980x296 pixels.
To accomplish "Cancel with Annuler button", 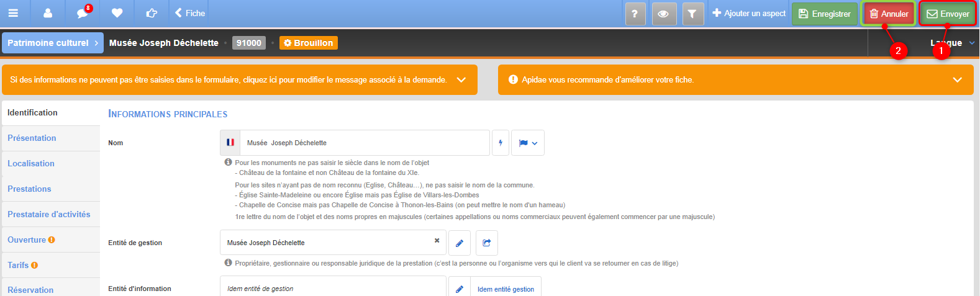I will pyautogui.click(x=889, y=14).
